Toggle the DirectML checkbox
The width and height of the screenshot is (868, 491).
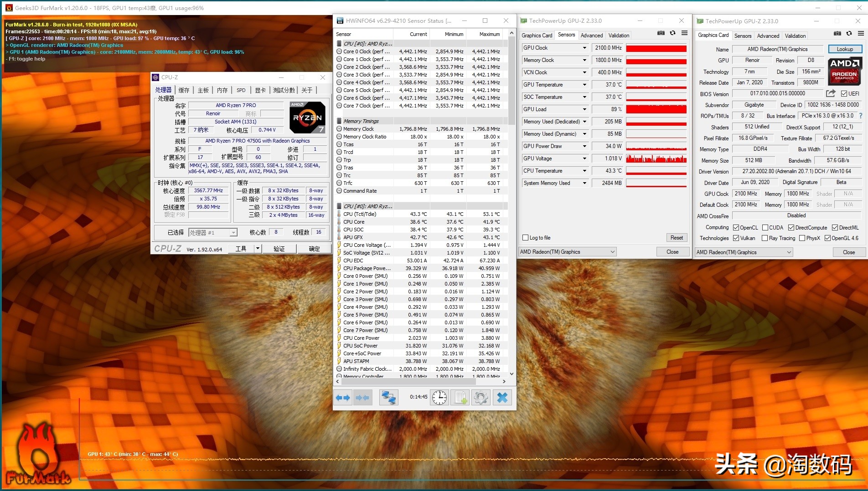[x=835, y=228]
